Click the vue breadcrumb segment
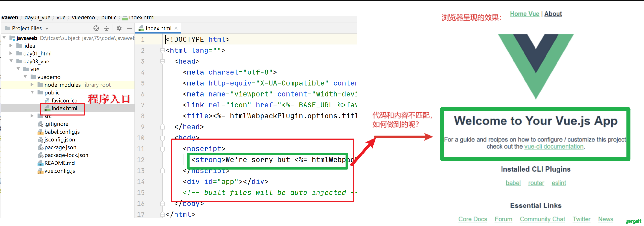644x226 pixels. 61,18
